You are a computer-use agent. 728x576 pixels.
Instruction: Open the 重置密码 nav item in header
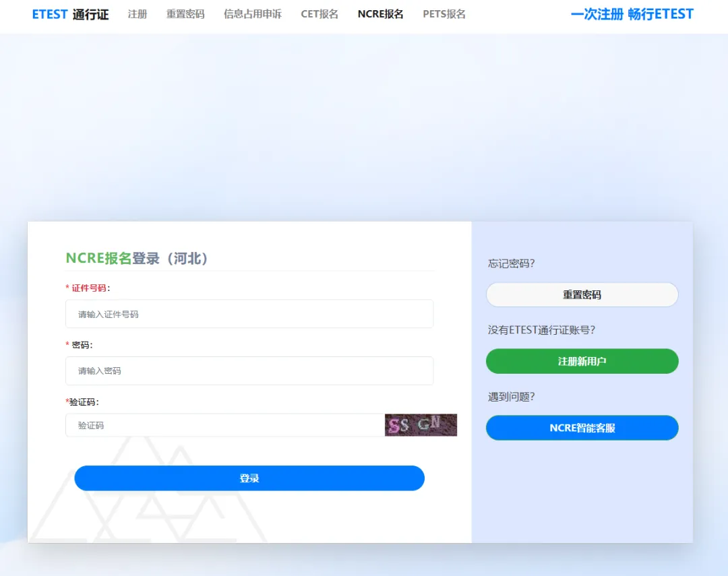click(185, 14)
